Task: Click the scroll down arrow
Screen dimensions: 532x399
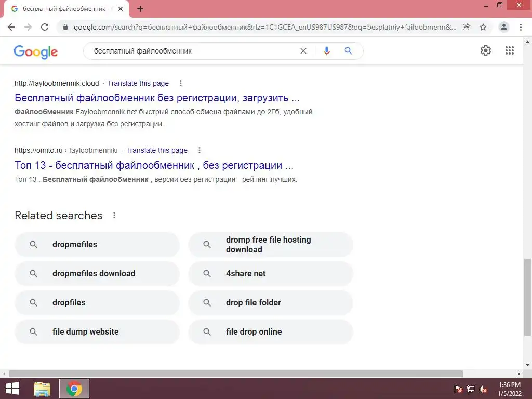Action: click(x=527, y=365)
